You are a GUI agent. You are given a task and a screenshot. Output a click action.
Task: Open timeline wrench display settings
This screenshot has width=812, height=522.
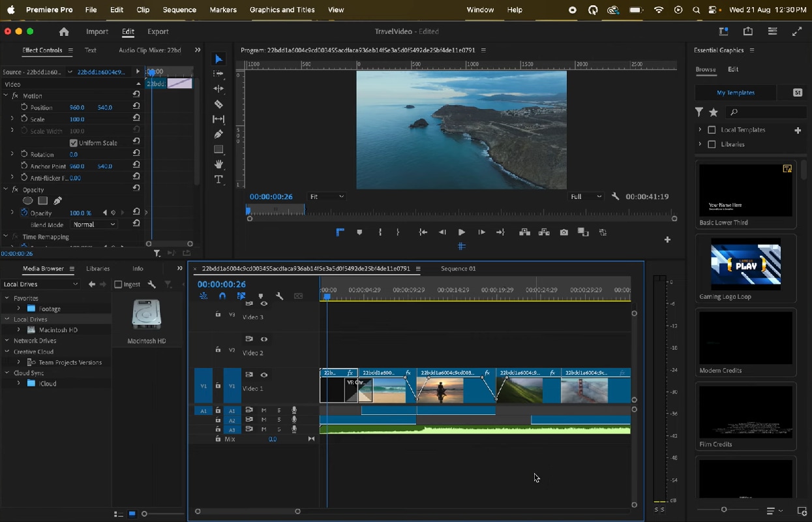(x=280, y=296)
